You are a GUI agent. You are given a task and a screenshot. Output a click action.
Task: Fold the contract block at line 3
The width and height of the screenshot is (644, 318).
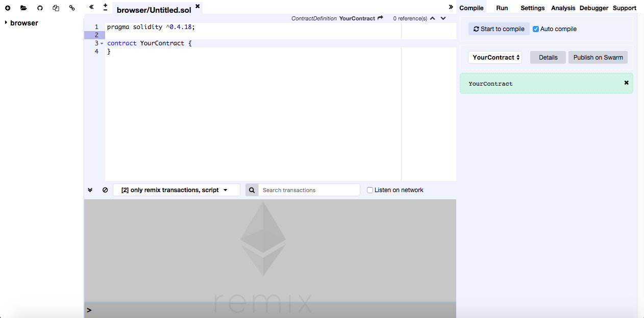pyautogui.click(x=102, y=43)
